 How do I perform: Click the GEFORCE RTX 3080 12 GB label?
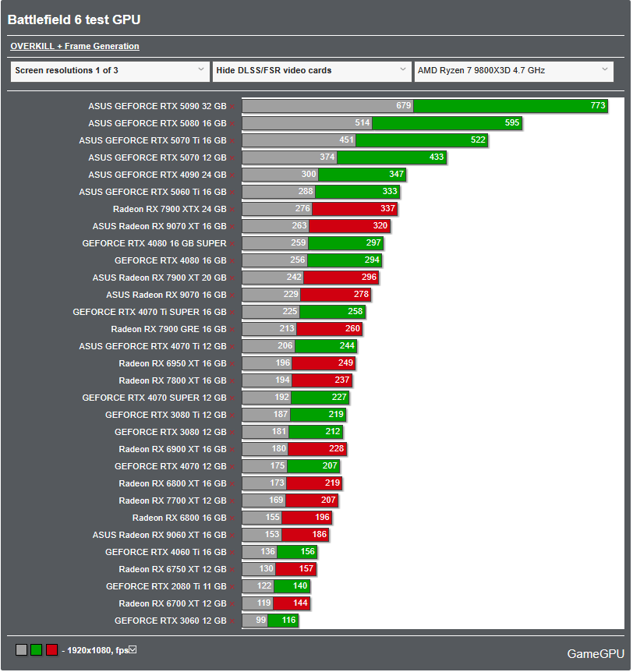point(170,433)
